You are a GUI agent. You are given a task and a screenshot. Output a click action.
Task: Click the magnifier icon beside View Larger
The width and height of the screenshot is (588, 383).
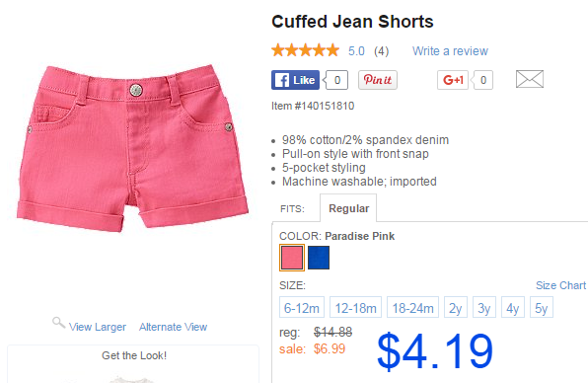point(58,322)
